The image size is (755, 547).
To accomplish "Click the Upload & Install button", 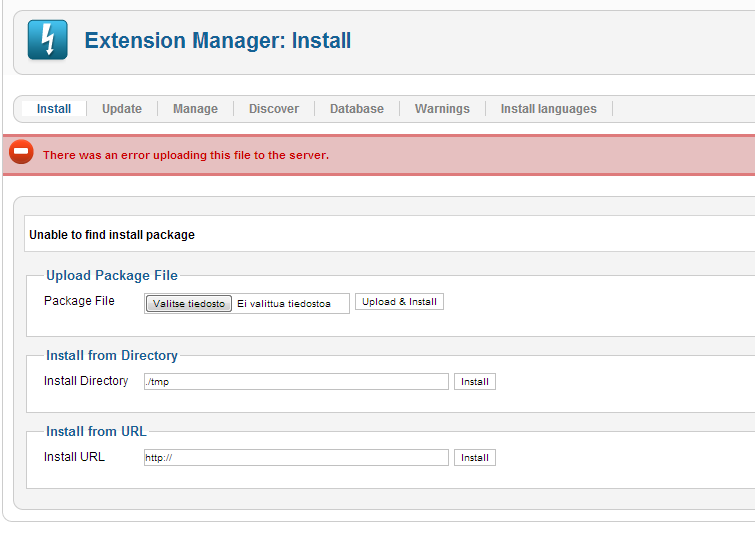I will 399,302.
